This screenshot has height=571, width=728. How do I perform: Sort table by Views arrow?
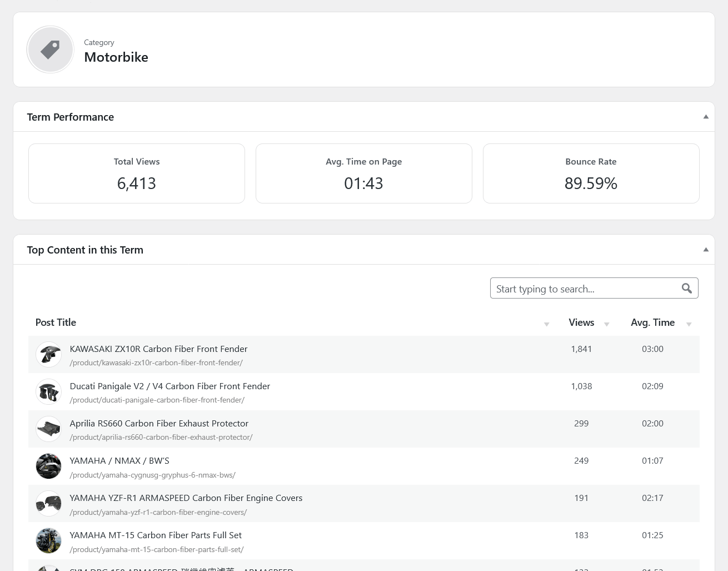click(x=606, y=324)
